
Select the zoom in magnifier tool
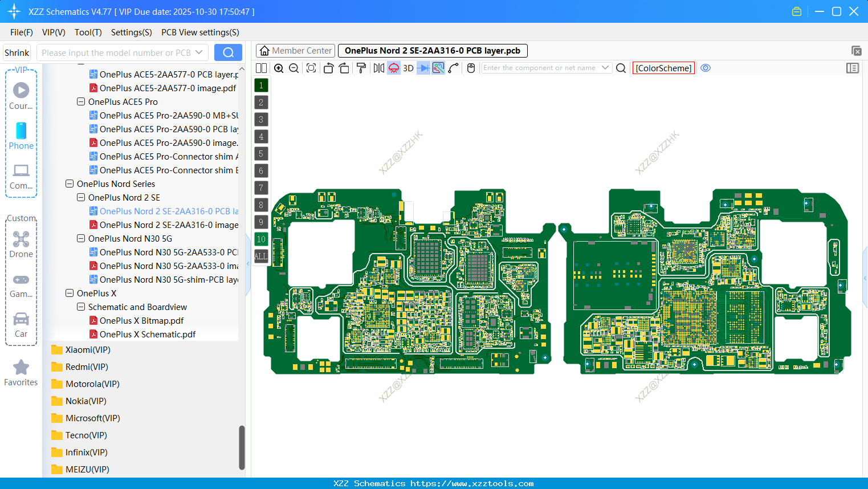278,68
